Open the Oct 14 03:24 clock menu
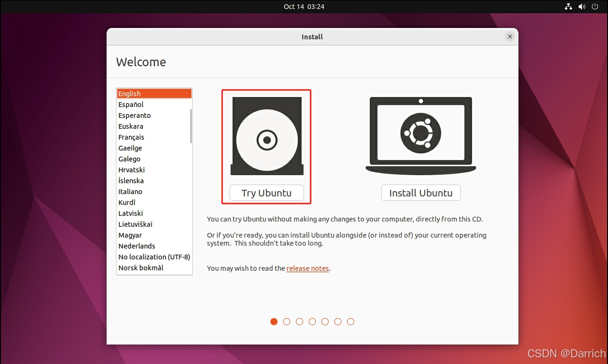Viewport: 608px width, 364px height. pyautogui.click(x=304, y=7)
